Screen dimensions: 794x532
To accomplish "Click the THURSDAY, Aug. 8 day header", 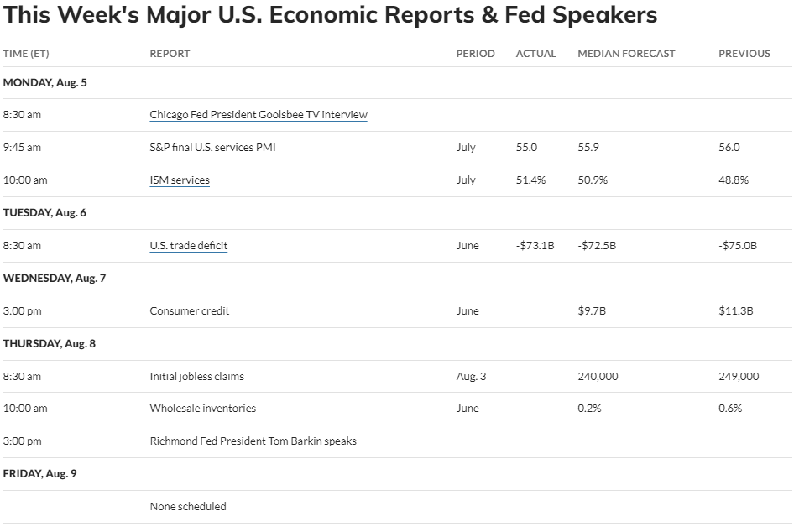I will coord(50,343).
